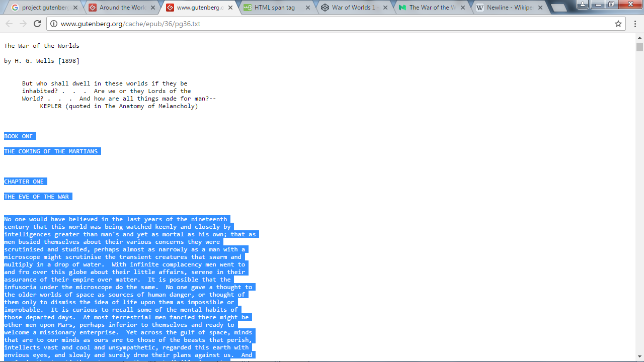
Task: Click the 'by H. G. Wells [1898]' line
Action: click(x=42, y=61)
